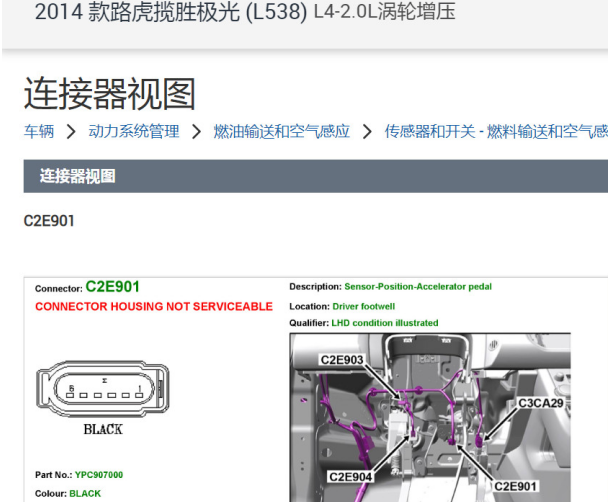Click the chevron after 动力系统管理 breadcrumb

click(x=197, y=132)
